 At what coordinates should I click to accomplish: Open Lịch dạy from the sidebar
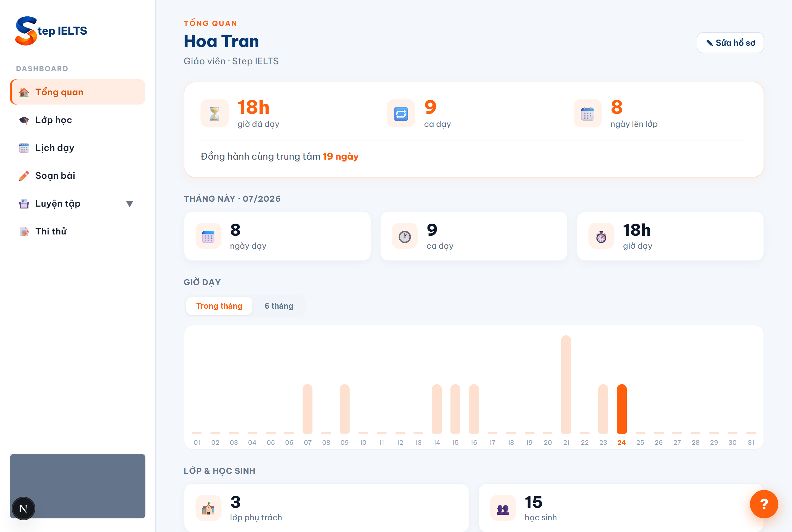tap(78, 148)
